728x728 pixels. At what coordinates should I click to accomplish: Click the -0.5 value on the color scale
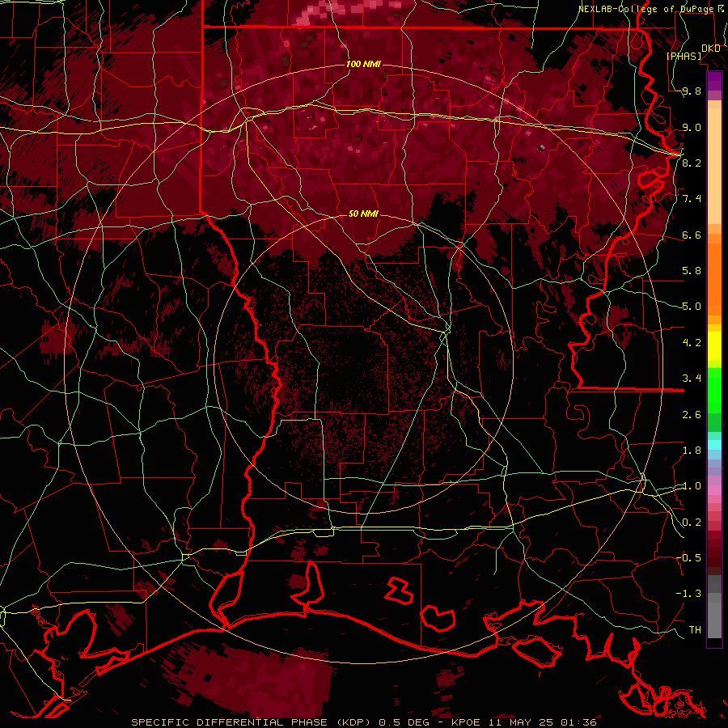coord(688,557)
